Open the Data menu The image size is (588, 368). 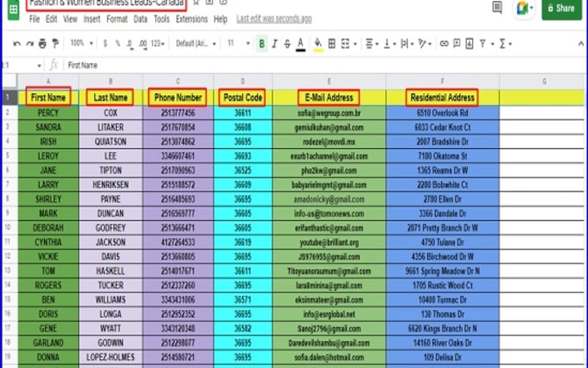140,19
